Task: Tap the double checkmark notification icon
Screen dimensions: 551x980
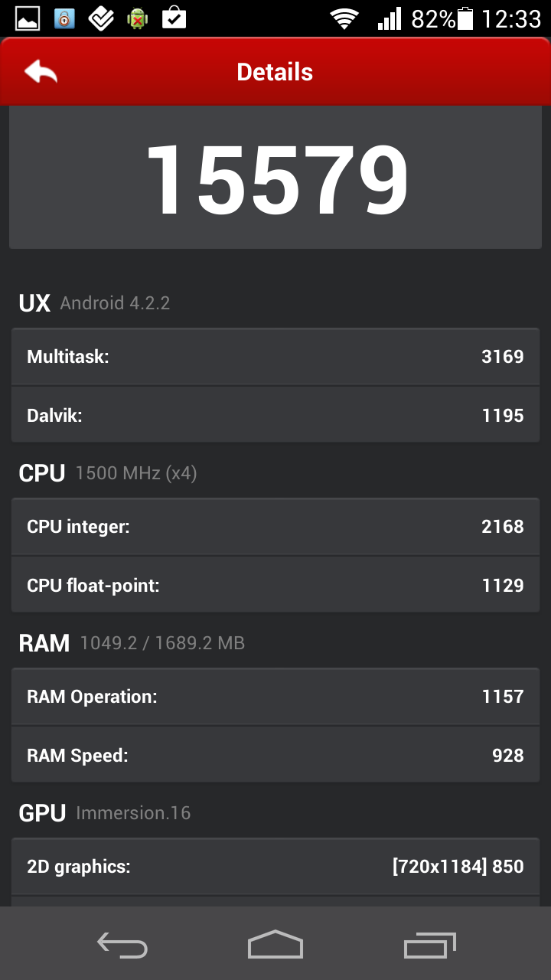Action: click(101, 18)
